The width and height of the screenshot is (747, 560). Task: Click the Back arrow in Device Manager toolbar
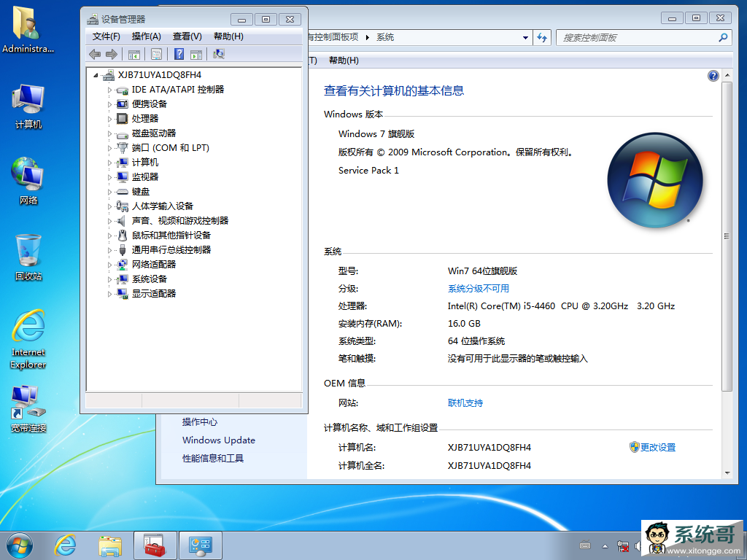(95, 54)
